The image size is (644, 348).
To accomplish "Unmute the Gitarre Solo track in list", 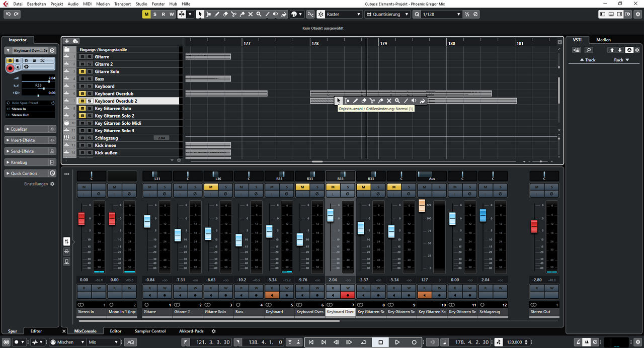I will (82, 71).
